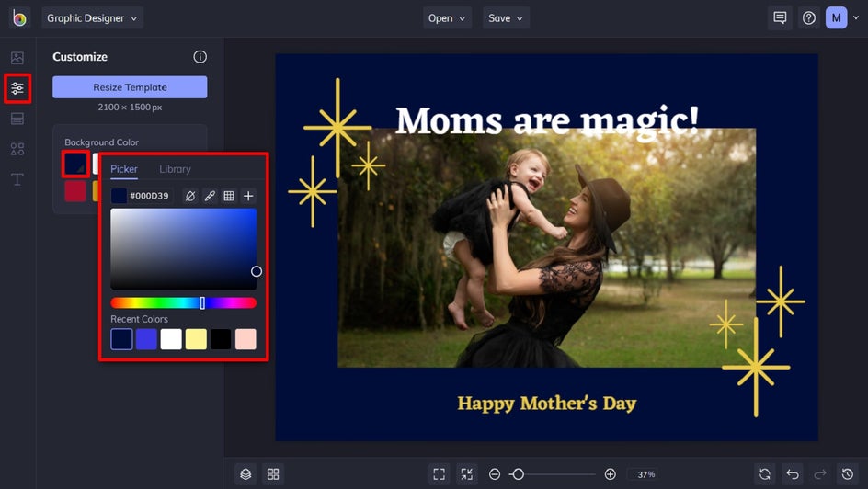868x489 pixels.
Task: Switch to the Library tab
Action: pos(175,169)
